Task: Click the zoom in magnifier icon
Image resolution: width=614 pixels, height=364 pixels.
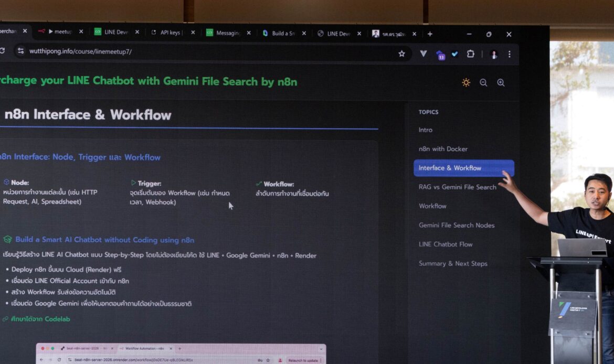Action: (501, 82)
